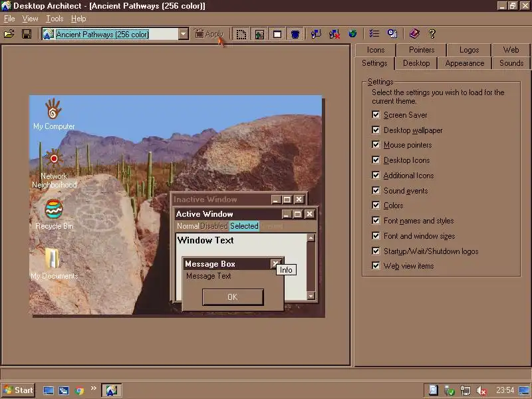This screenshot has width=532, height=399.
Task: Click preview window scrollbar down arrow
Action: (311, 296)
